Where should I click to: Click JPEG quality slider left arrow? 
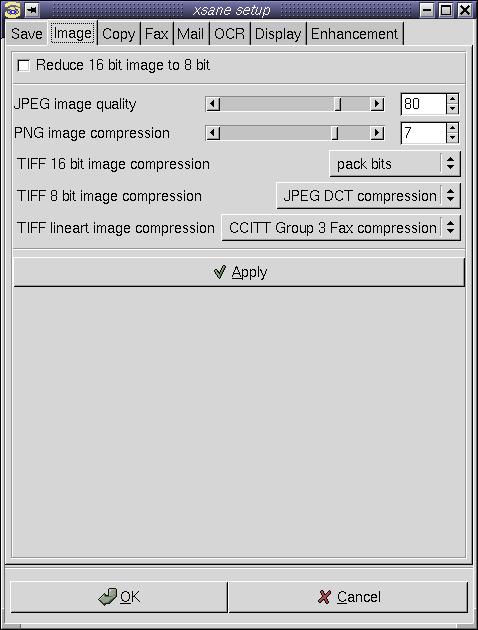pos(213,104)
